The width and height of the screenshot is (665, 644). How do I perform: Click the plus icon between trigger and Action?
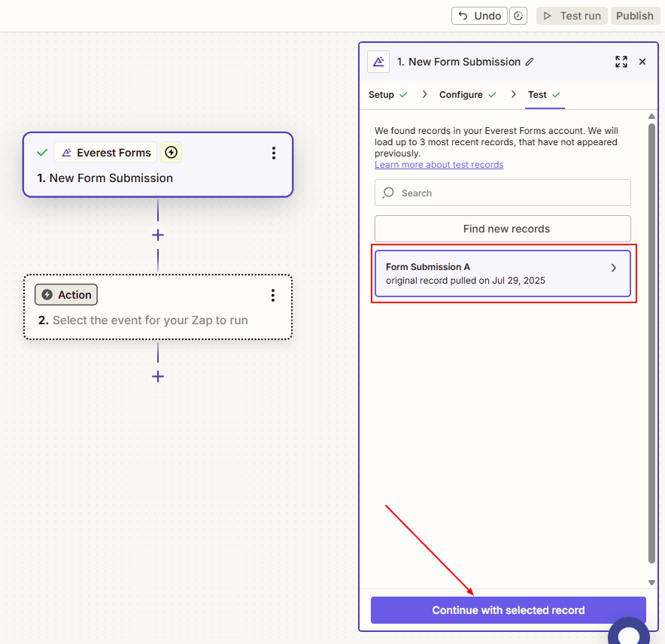tap(158, 235)
